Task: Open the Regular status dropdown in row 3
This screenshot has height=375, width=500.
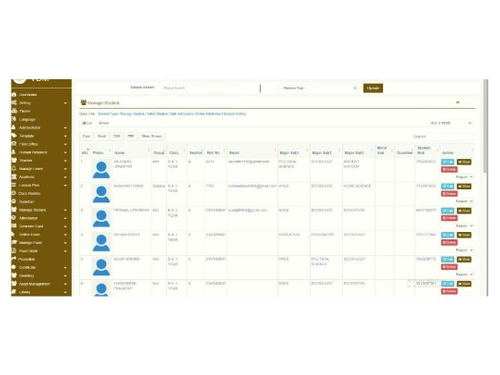Action: coord(464,226)
